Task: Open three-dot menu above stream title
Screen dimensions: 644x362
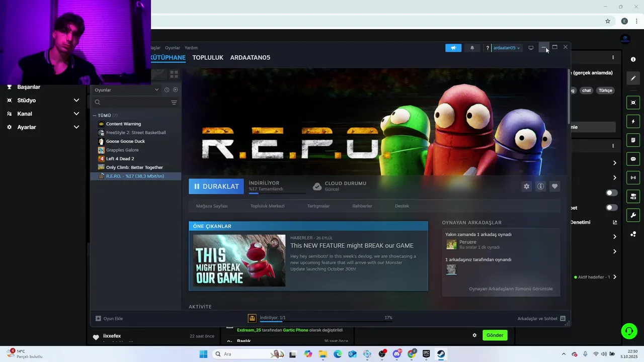Action: pyautogui.click(x=613, y=58)
